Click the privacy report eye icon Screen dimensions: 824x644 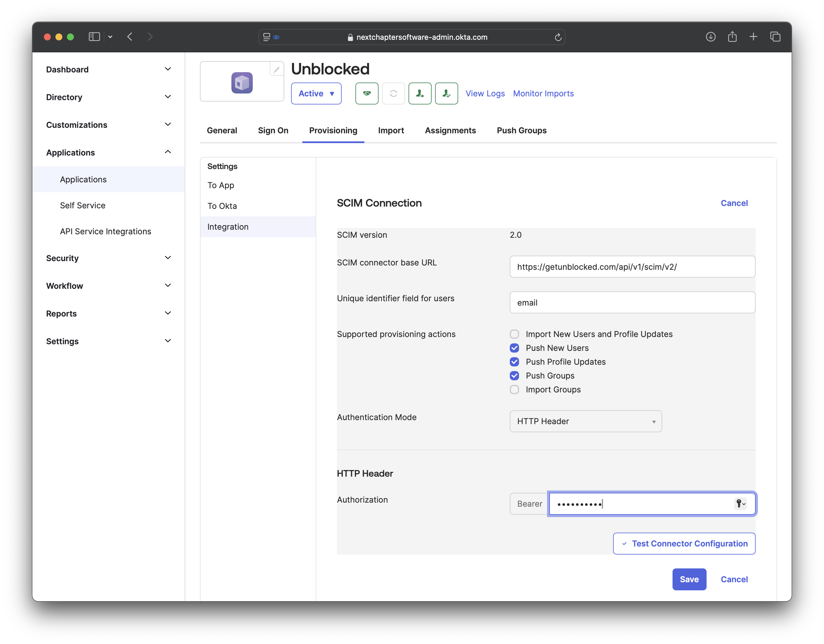276,37
